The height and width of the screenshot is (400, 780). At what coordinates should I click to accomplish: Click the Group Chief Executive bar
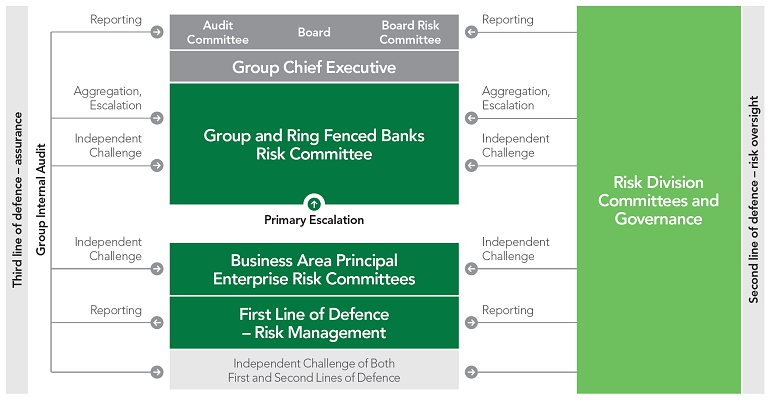(x=314, y=68)
